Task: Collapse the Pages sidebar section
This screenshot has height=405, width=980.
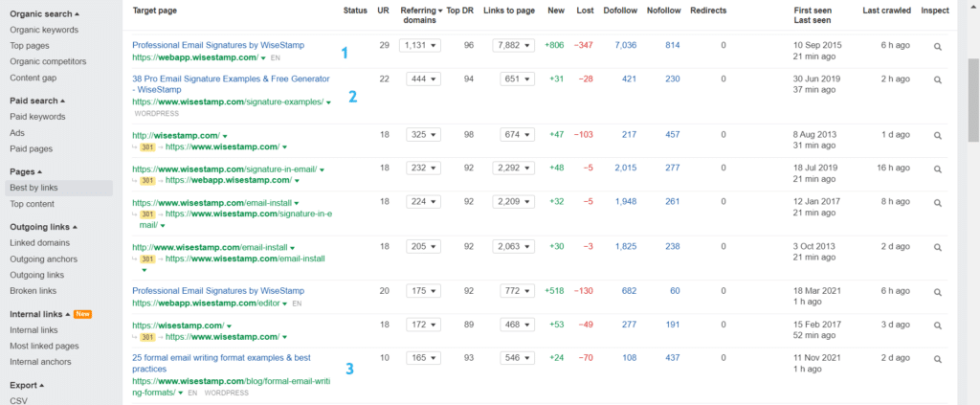Action: [x=26, y=171]
